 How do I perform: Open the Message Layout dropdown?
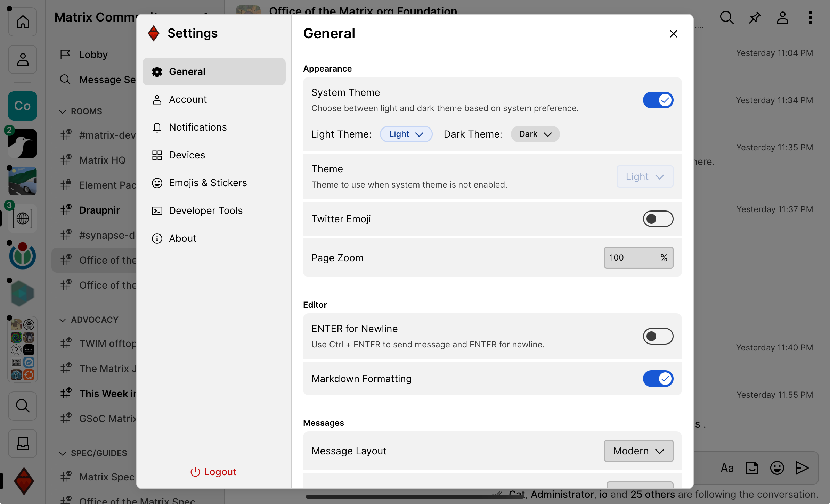pos(638,451)
